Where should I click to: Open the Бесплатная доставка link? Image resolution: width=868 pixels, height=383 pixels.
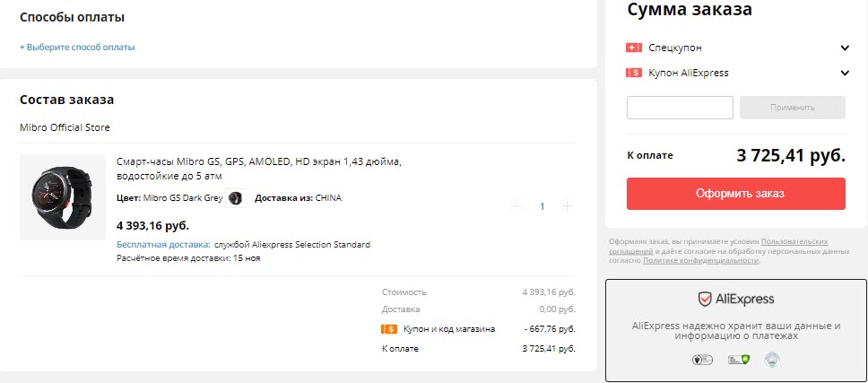point(163,245)
